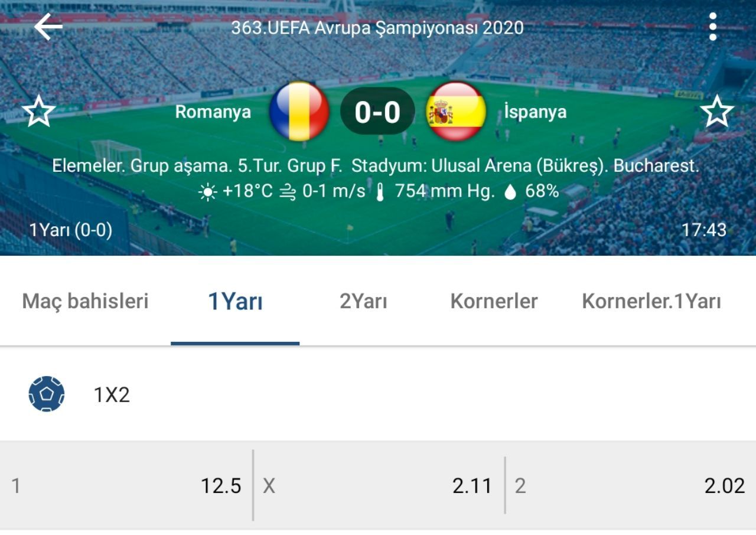Choose away win odds 2.02
The image size is (756, 535).
pyautogui.click(x=631, y=486)
